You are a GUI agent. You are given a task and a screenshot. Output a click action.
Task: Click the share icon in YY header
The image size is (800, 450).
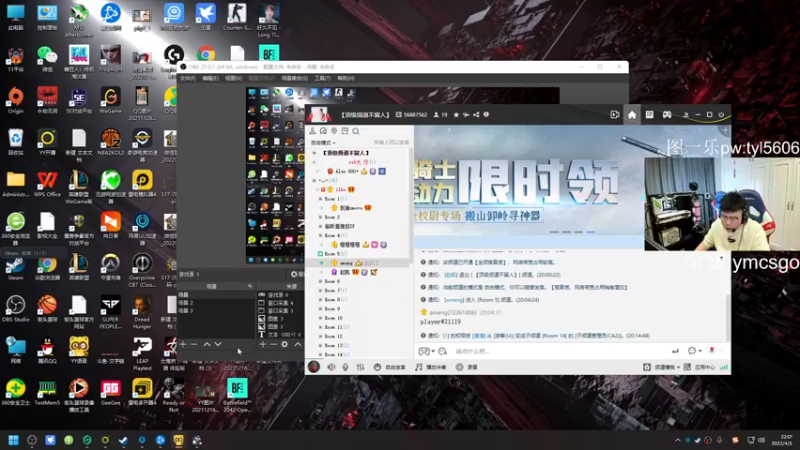476,115
